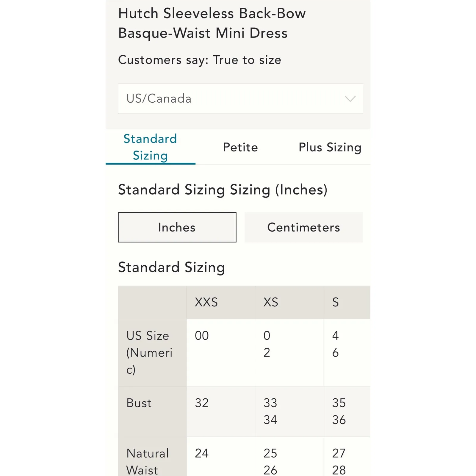
Task: Click the XXS bust value 32
Action: pos(202,403)
